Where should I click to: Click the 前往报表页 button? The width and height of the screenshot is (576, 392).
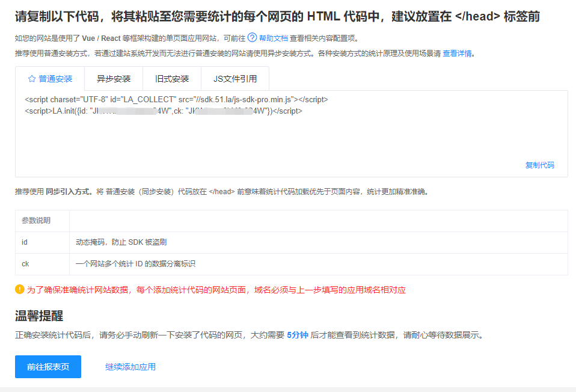click(x=48, y=367)
